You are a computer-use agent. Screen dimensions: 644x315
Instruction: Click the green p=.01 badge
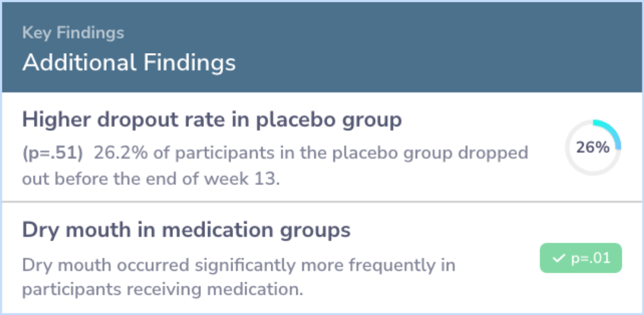[581, 258]
